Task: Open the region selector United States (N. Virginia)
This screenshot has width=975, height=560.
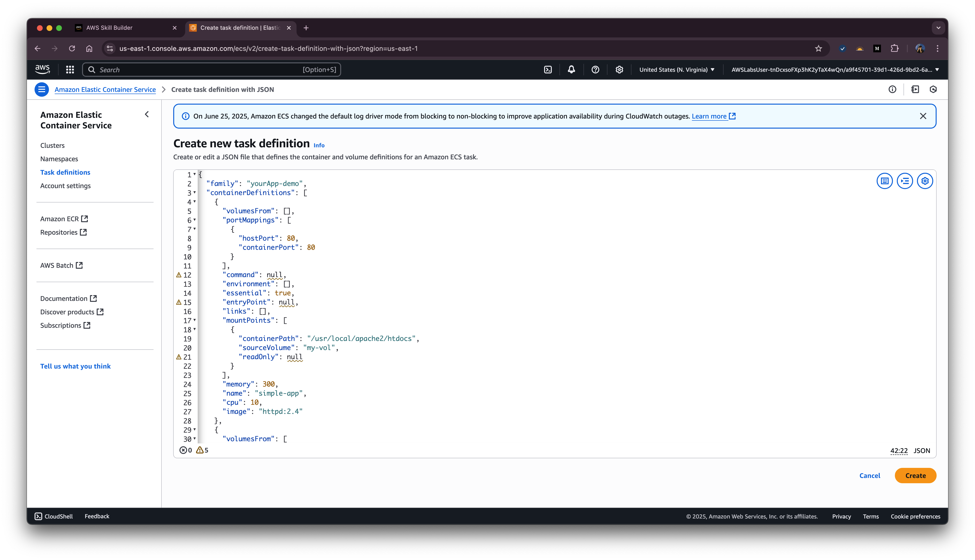Action: coord(677,70)
